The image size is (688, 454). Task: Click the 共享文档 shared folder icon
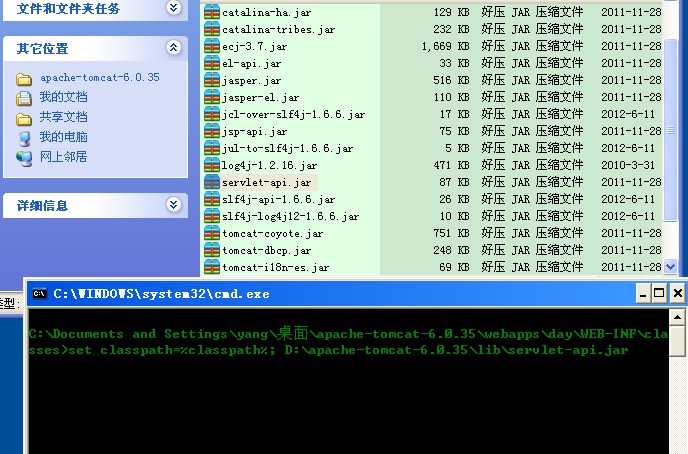pyautogui.click(x=24, y=119)
